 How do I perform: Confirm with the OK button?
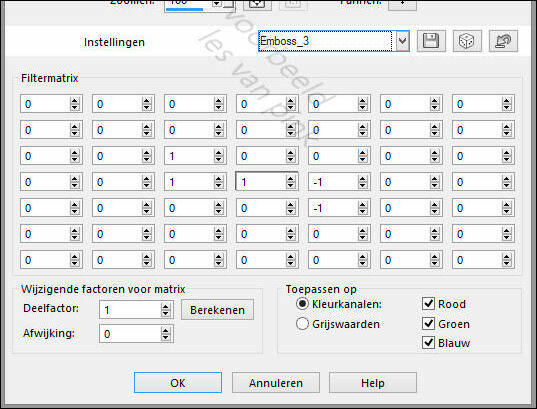click(178, 383)
